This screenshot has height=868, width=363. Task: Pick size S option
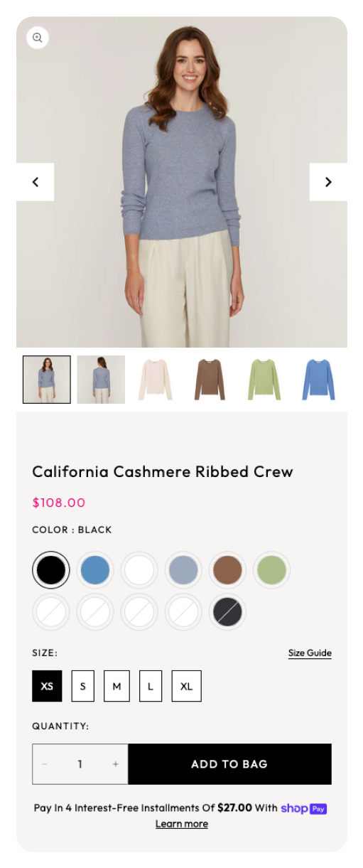click(83, 686)
